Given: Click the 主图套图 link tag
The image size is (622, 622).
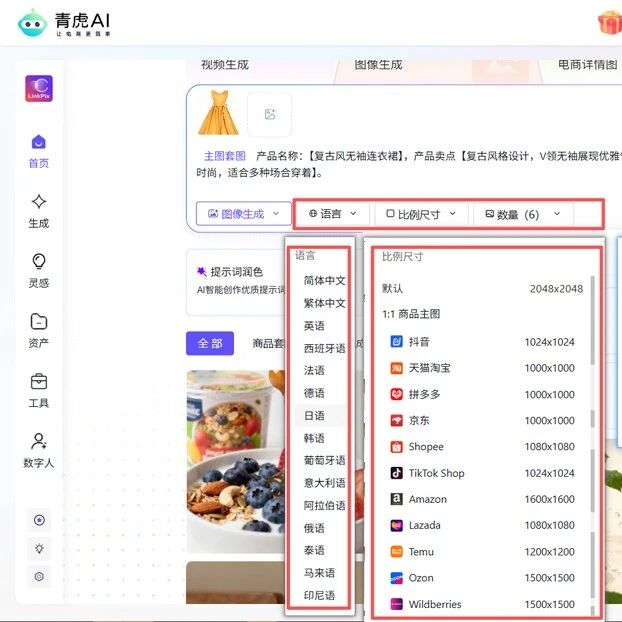Looking at the screenshot, I should (x=225, y=156).
